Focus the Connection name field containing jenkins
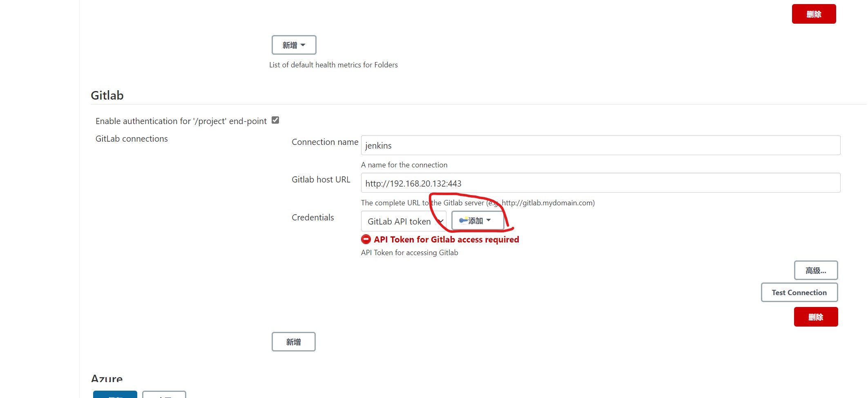 [x=600, y=146]
